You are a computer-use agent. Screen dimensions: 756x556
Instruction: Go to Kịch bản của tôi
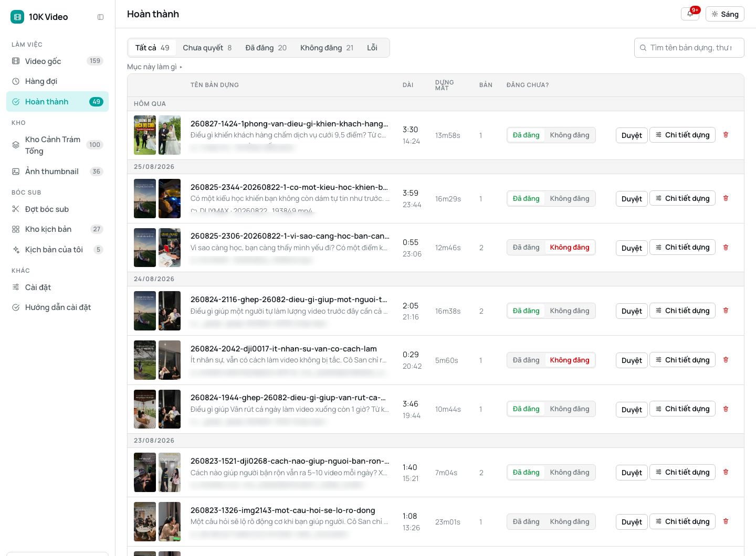[x=57, y=250]
